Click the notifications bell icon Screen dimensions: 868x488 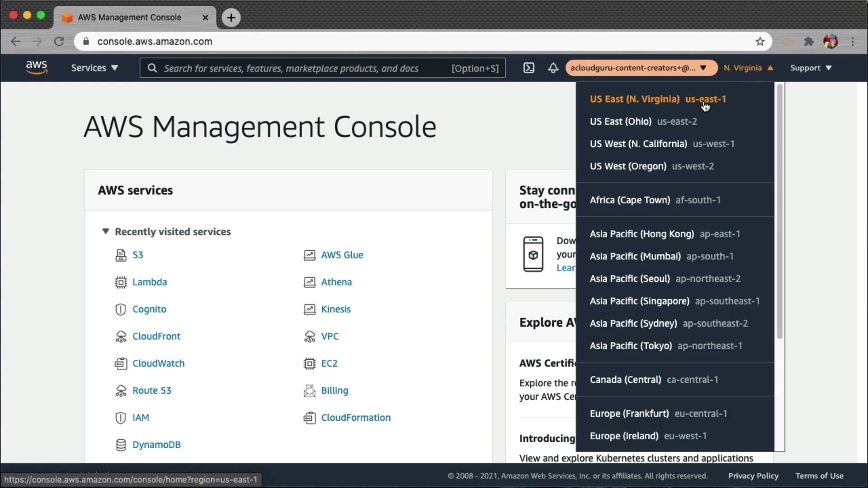(553, 68)
